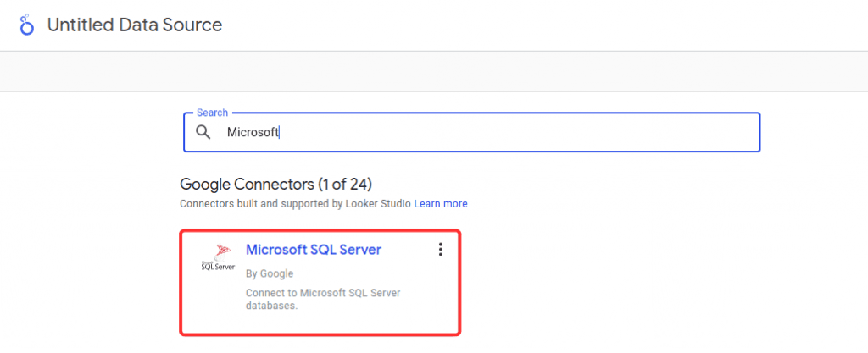Click the white header area right of the title
This screenshot has height=353, width=868.
pyautogui.click(x=551, y=25)
